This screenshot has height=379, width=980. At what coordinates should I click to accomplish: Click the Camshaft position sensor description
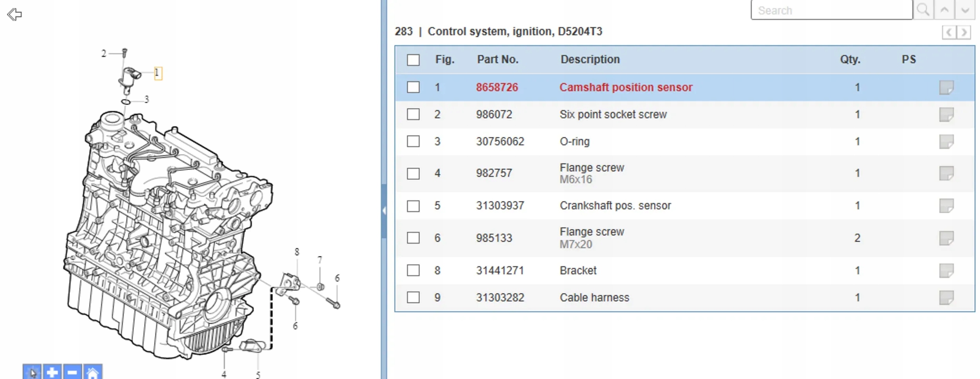click(626, 87)
